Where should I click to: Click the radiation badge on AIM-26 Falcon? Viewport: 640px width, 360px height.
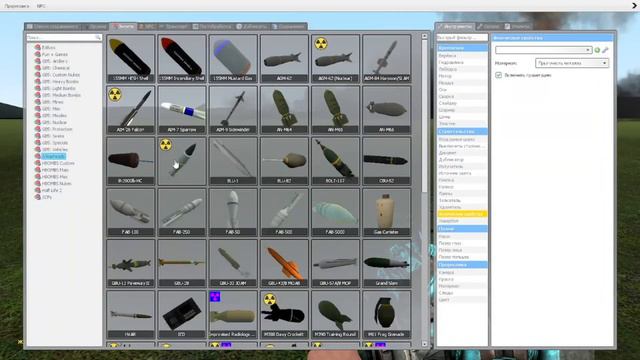pyautogui.click(x=115, y=95)
